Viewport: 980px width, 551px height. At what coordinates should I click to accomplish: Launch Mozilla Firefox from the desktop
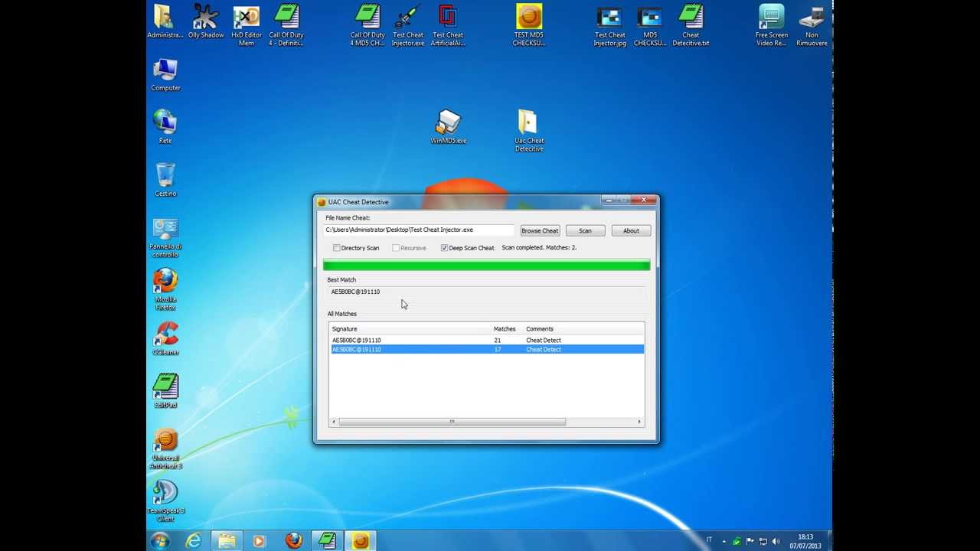tap(165, 290)
